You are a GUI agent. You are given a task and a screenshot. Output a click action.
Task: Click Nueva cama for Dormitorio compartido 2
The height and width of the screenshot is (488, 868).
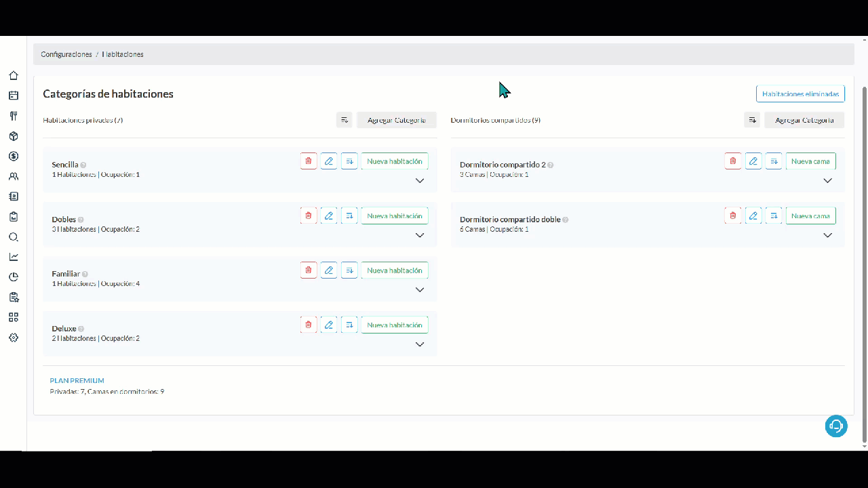(x=810, y=161)
